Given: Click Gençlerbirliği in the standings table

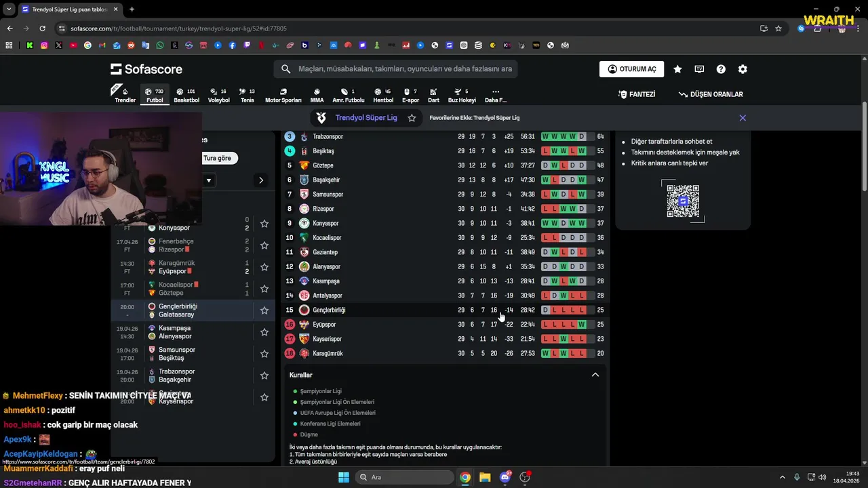Looking at the screenshot, I should [x=329, y=310].
